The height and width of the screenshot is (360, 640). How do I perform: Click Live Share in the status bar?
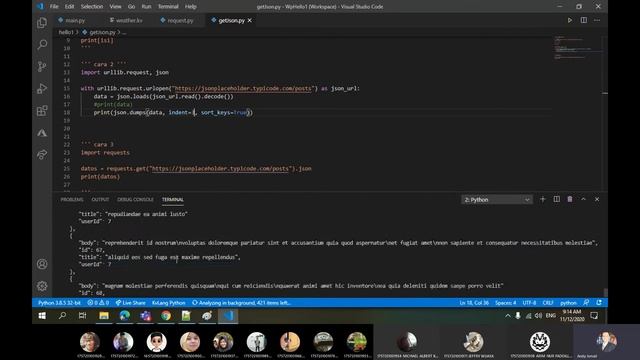click(x=130, y=303)
